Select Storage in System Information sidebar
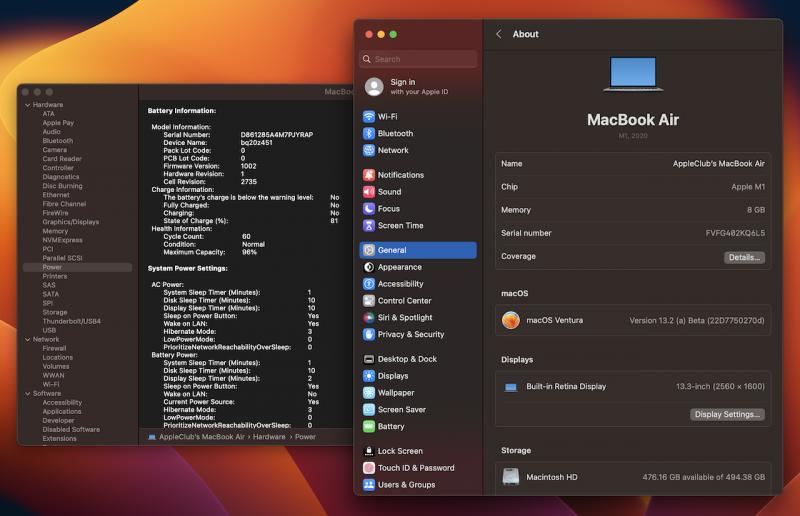 (x=55, y=312)
